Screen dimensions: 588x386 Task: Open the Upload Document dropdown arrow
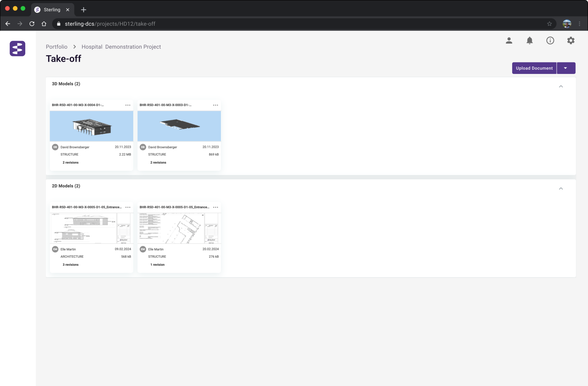coord(566,68)
